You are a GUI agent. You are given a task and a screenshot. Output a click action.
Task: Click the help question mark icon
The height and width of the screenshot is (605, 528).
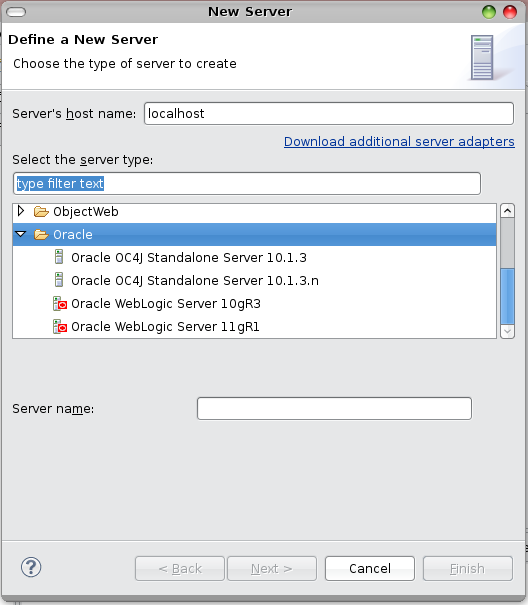point(31,567)
